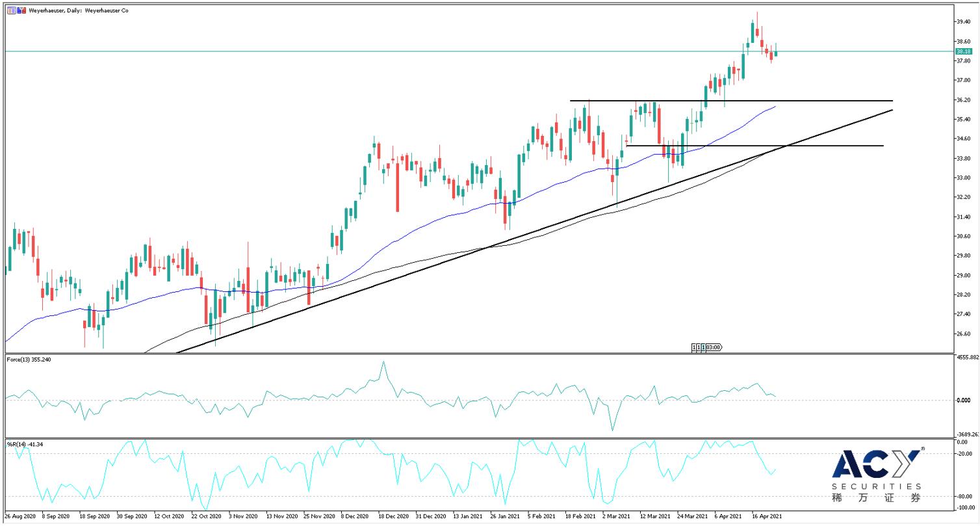Click the 36.20 price axis label
This screenshot has height=528, width=980.
[x=963, y=99]
